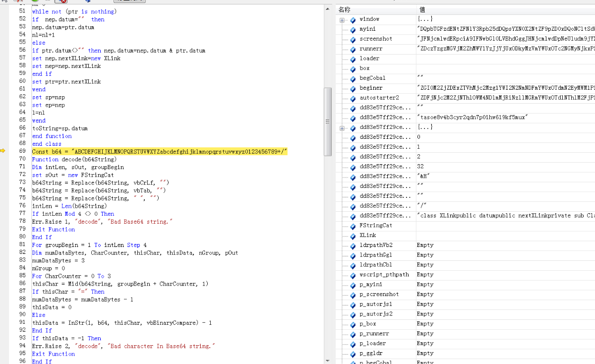Click the line "while not (ptr is nothing)"
The width and height of the screenshot is (595, 364).
coord(74,11)
